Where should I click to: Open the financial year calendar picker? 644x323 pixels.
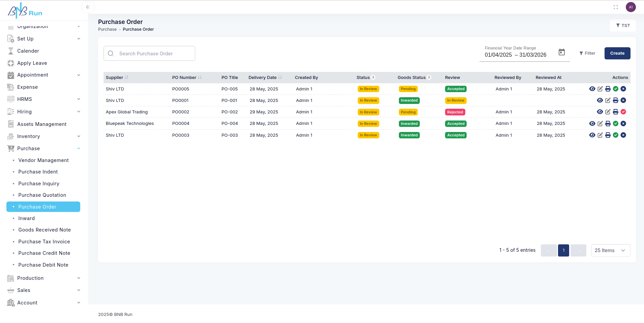(562, 52)
